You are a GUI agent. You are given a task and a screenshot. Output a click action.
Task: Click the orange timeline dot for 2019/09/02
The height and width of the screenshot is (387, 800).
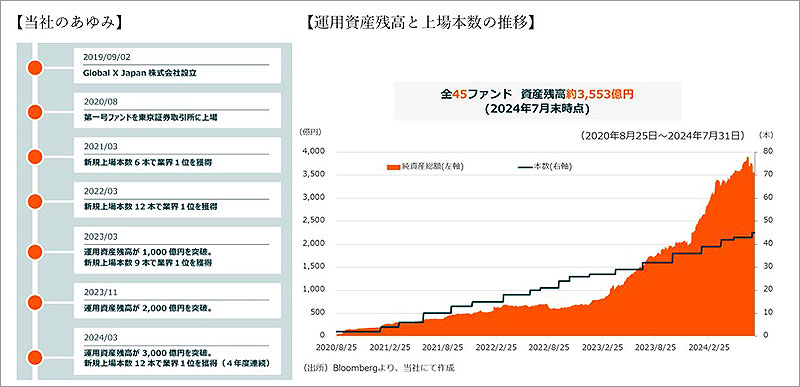(x=35, y=68)
